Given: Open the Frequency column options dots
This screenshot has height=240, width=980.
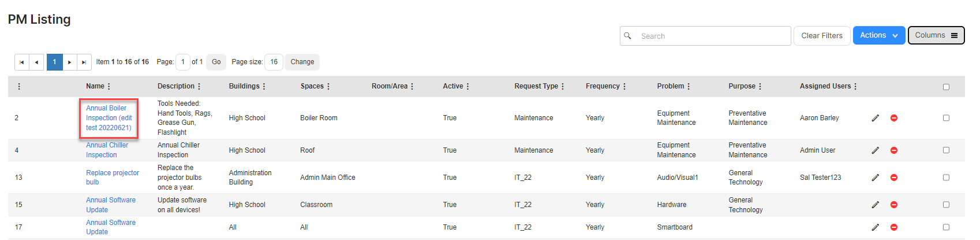Looking at the screenshot, I should (x=624, y=86).
